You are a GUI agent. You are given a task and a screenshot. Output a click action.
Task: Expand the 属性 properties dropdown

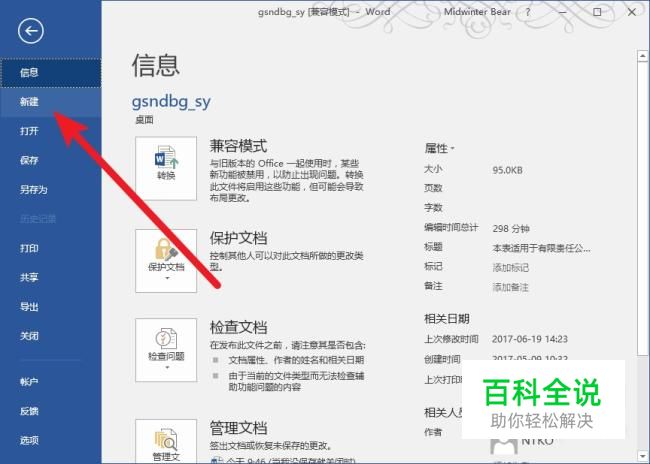439,148
